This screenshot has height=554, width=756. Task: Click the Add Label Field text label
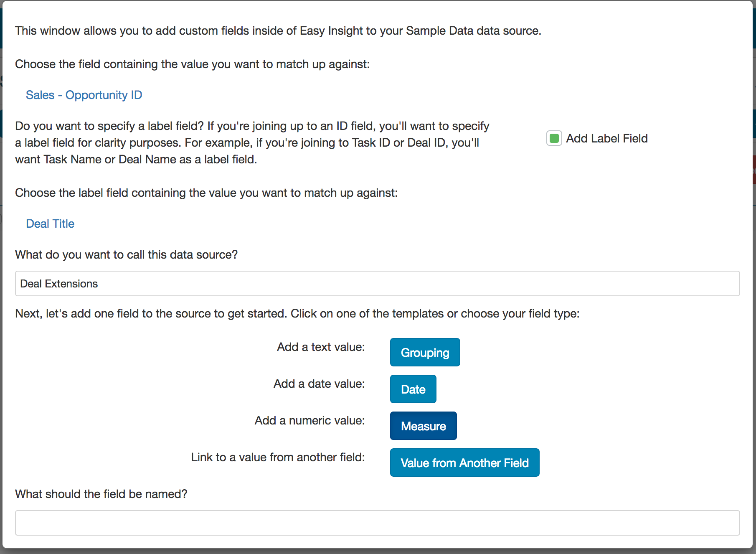pyautogui.click(x=606, y=139)
